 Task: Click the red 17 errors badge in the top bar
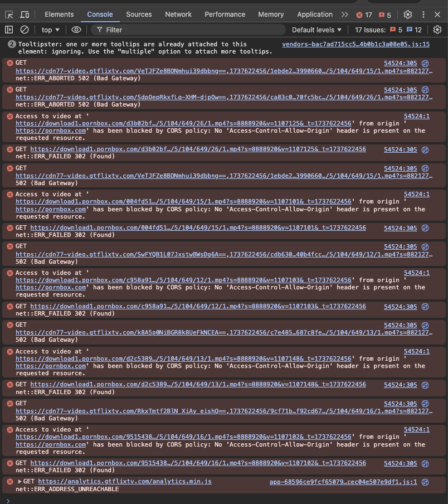pos(364,14)
